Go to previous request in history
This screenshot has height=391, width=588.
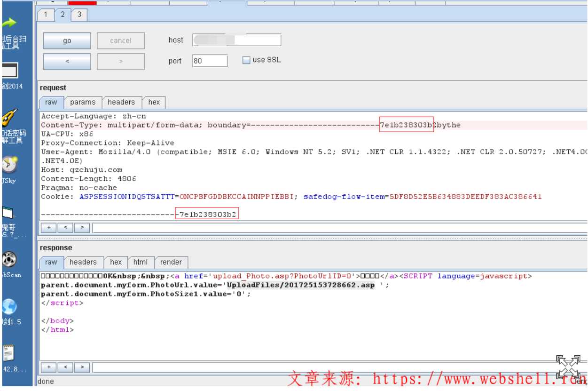click(67, 62)
